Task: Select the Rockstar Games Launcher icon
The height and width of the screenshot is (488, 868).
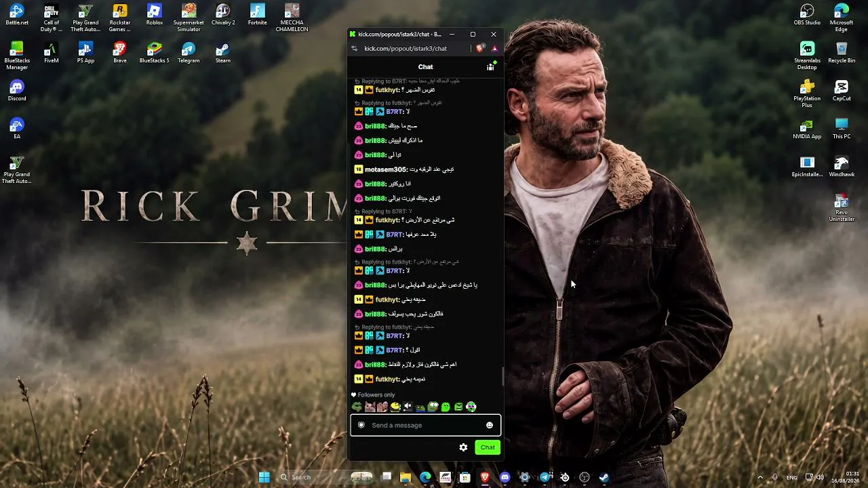Action: point(120,18)
